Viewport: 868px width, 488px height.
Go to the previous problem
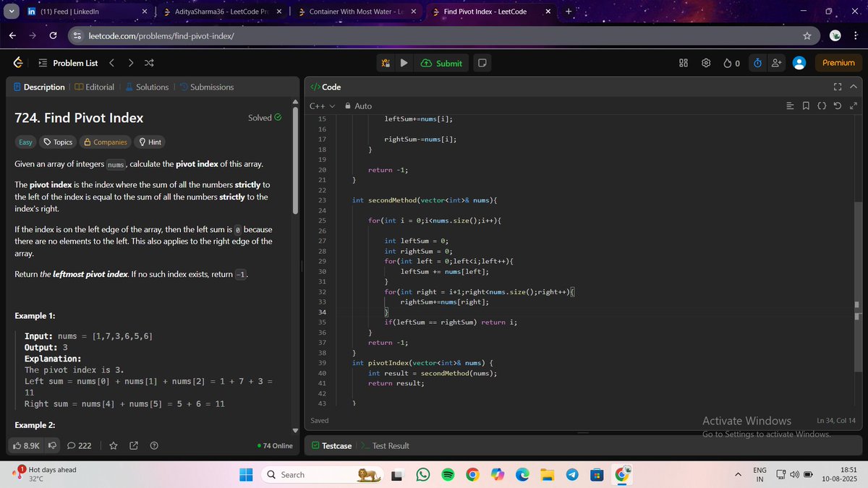[111, 63]
